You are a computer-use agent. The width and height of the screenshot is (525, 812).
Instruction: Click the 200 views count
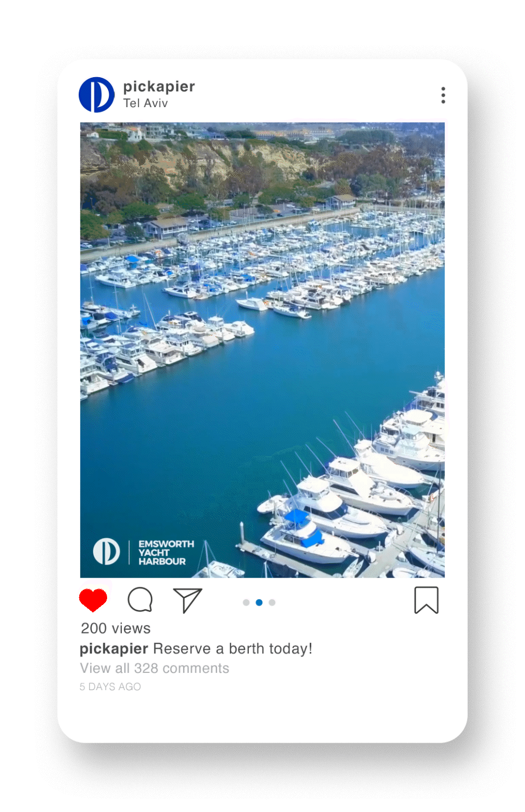115,628
